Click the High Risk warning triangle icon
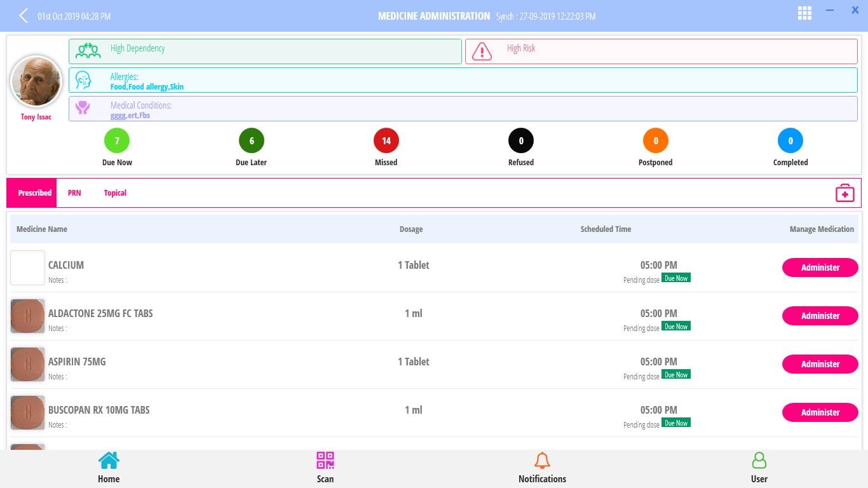The image size is (868, 488). (482, 51)
